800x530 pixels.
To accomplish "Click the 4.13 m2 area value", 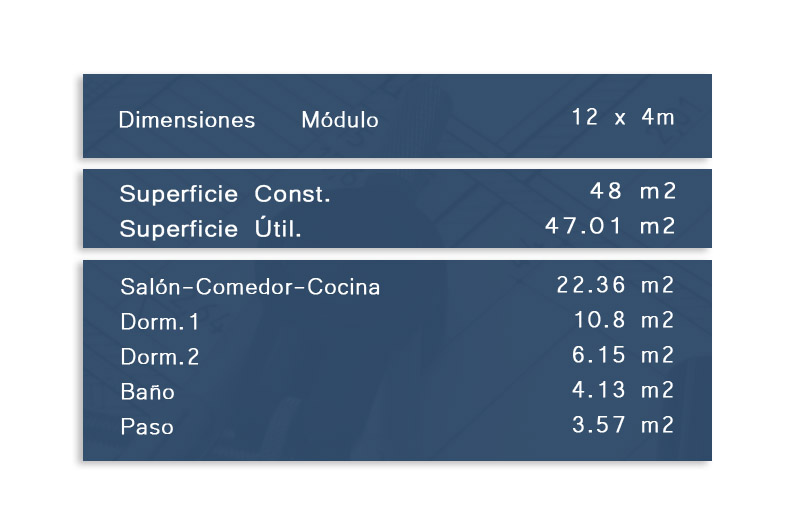I will tap(624, 390).
